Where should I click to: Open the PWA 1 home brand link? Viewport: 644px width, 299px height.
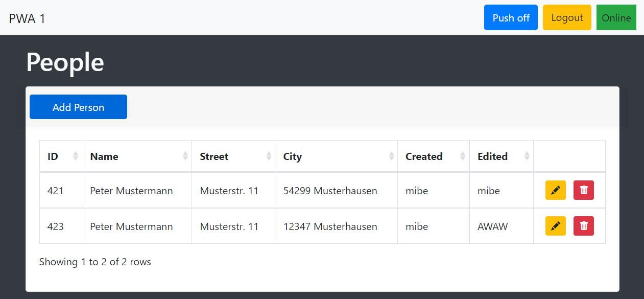tap(27, 18)
